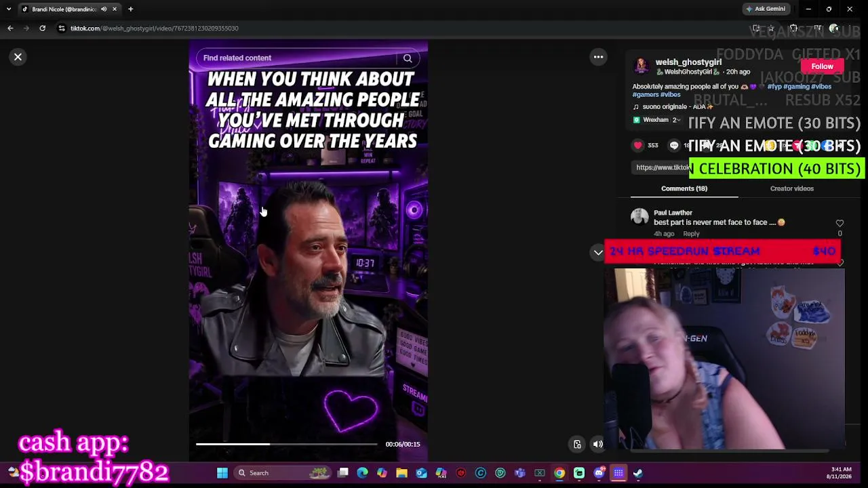Like the video with the heart icon
868x488 pixels.
click(638, 145)
